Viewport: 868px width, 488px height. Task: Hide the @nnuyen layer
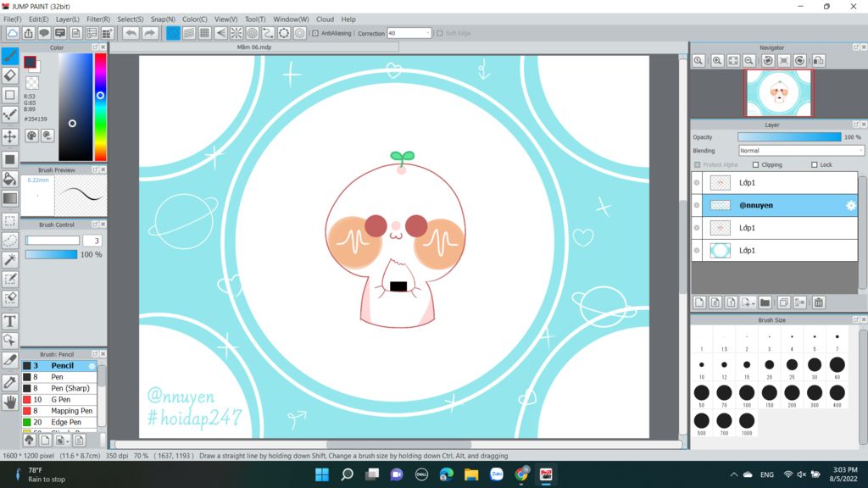click(x=697, y=205)
